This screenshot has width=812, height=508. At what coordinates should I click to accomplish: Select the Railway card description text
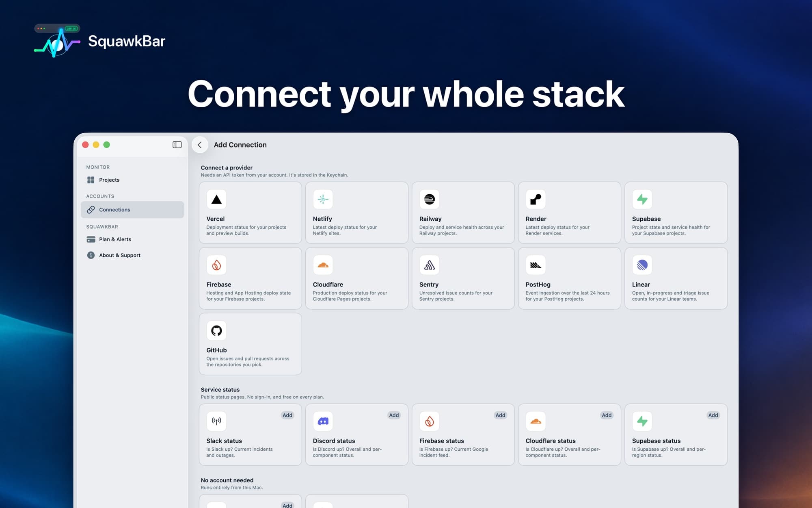(x=462, y=230)
